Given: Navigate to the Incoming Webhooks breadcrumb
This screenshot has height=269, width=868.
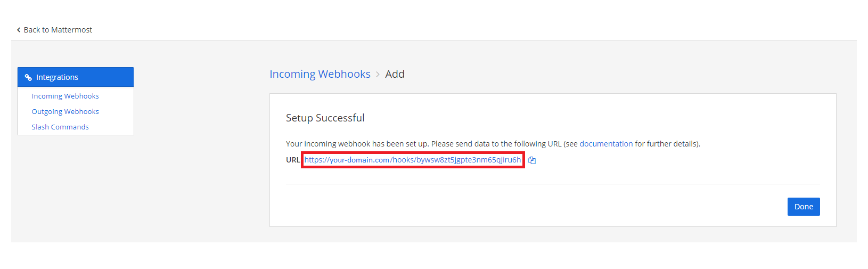Looking at the screenshot, I should (320, 74).
